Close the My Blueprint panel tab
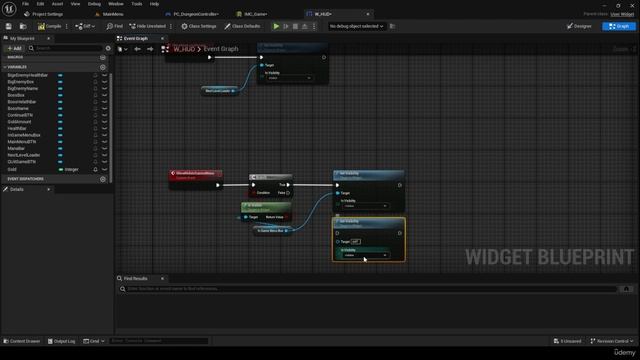The image size is (640, 360). coord(49,38)
